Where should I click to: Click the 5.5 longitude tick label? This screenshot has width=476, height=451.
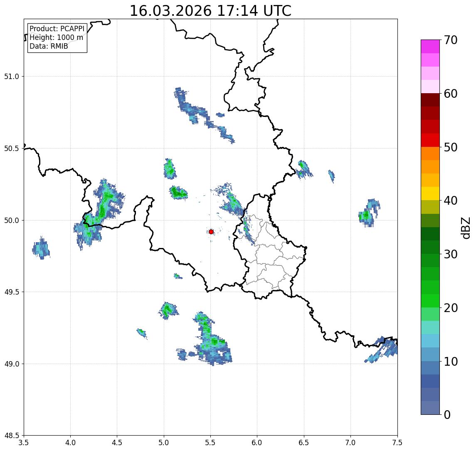pos(210,443)
